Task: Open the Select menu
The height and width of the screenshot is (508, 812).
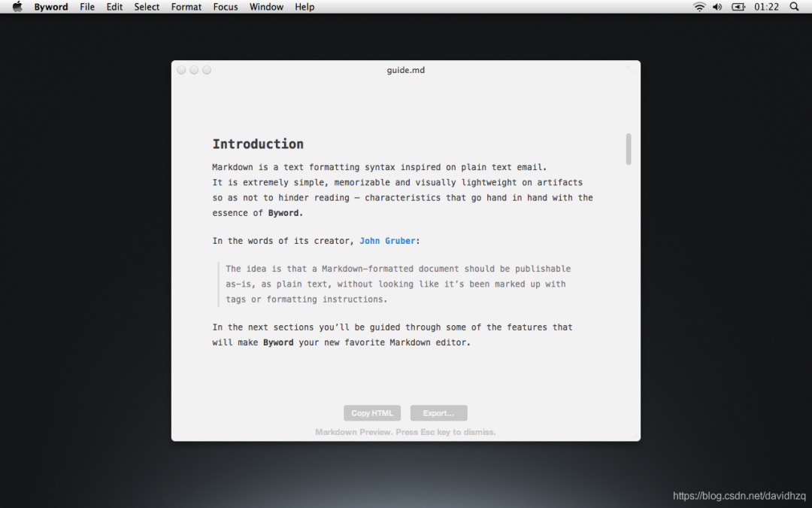Action: pyautogui.click(x=147, y=7)
